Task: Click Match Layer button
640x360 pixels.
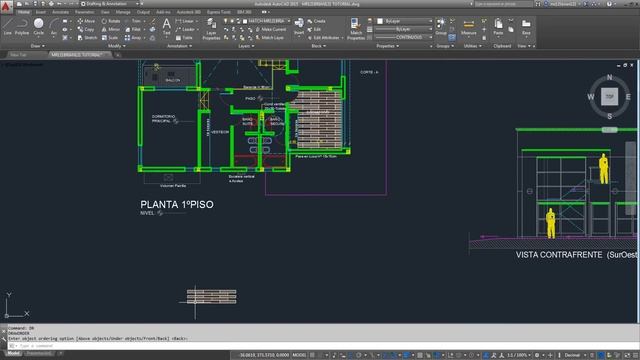Action: 269,38
